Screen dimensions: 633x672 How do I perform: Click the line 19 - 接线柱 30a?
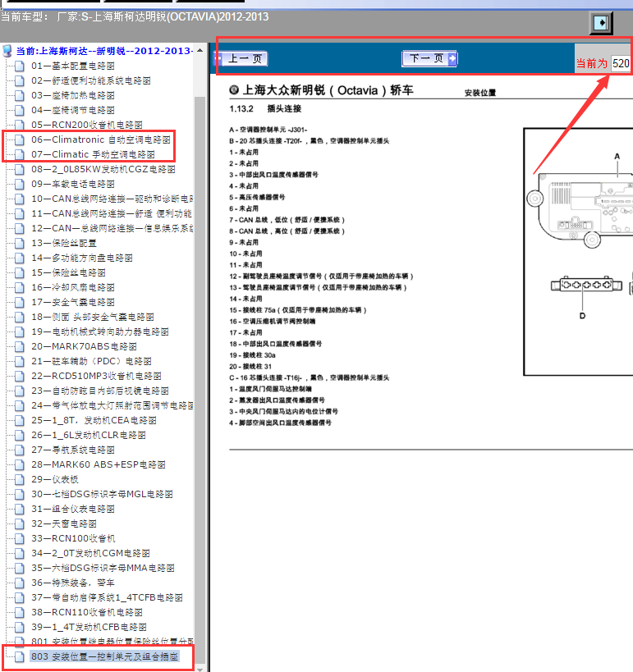pyautogui.click(x=252, y=354)
